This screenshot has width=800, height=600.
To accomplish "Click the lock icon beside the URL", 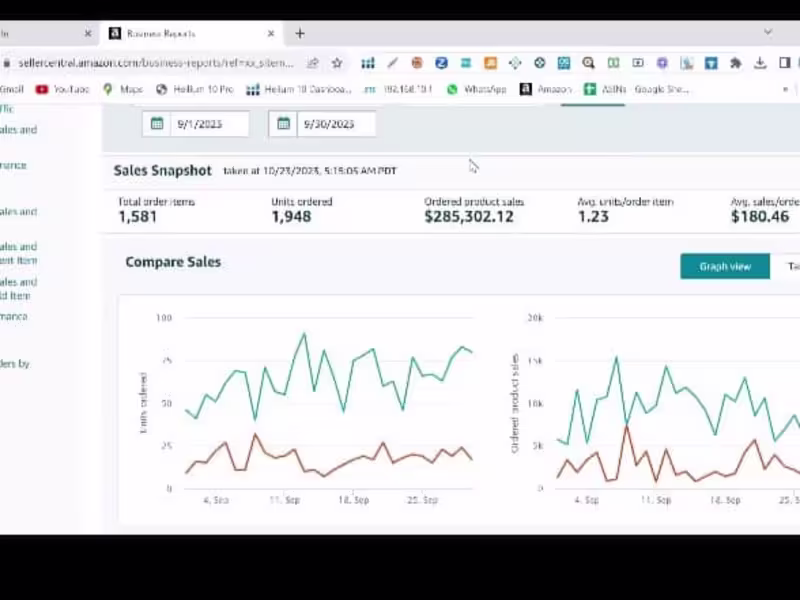I will [x=7, y=63].
